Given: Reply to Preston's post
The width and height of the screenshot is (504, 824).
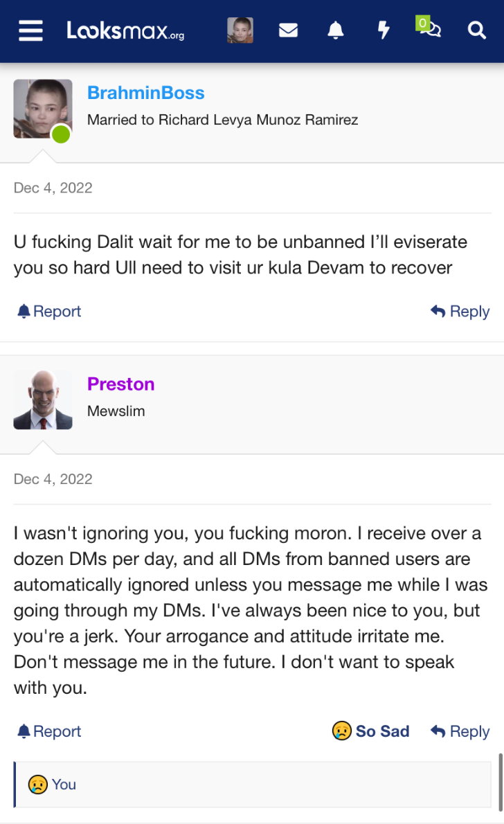Looking at the screenshot, I should (x=460, y=731).
